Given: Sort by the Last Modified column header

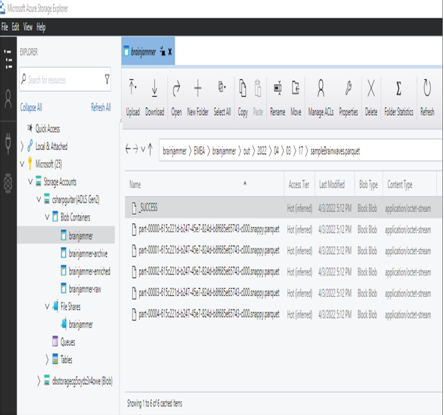Looking at the screenshot, I should [x=332, y=184].
